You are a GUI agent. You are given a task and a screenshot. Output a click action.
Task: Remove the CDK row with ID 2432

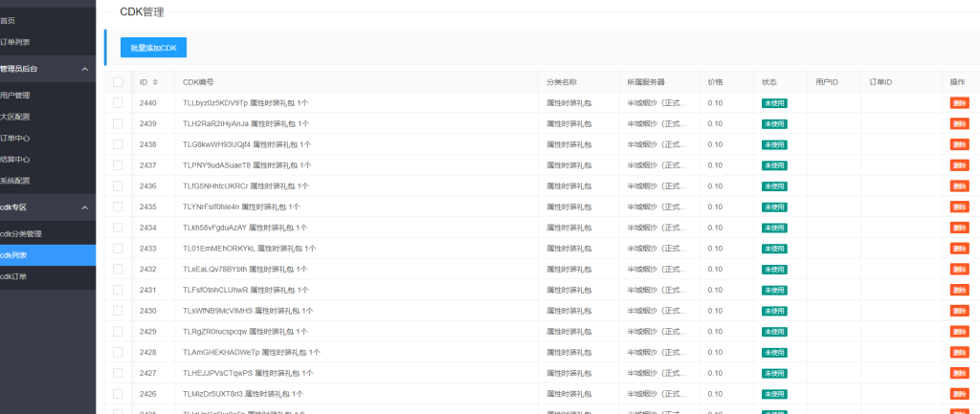coord(959,270)
